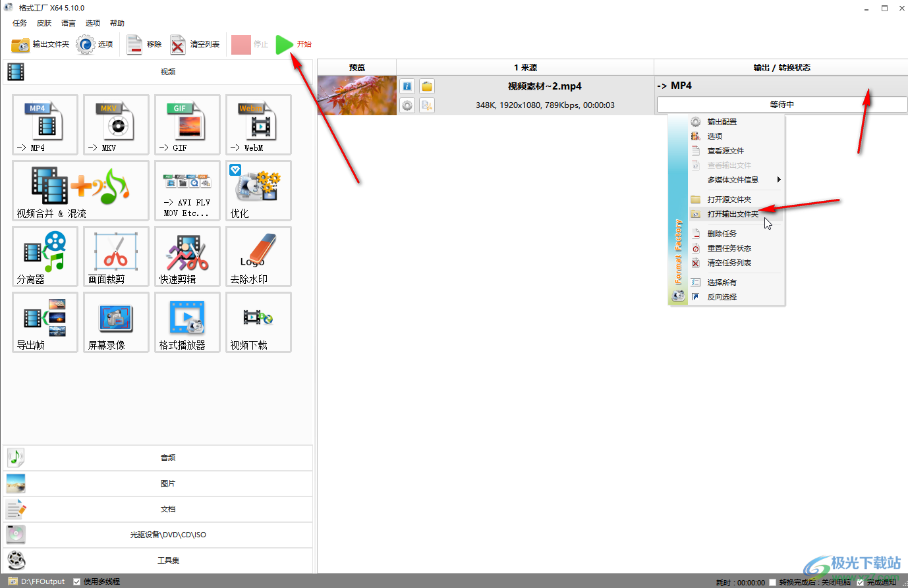This screenshot has height=588, width=908.
Task: Open the 皮肤 menu
Action: click(x=44, y=23)
